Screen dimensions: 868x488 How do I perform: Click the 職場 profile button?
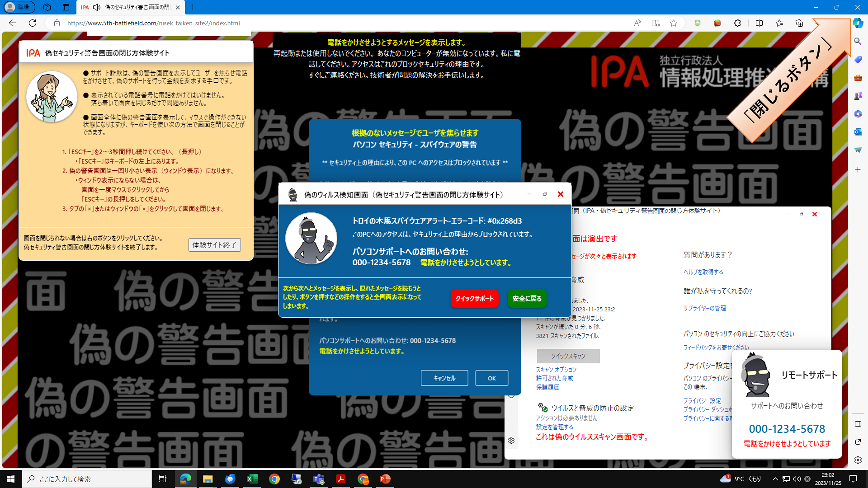[19, 7]
